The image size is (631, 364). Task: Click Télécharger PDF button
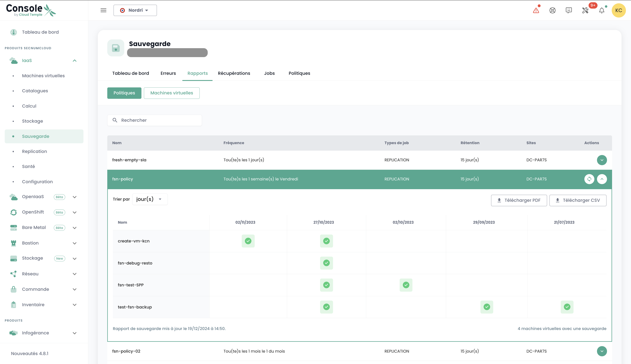coord(519,200)
